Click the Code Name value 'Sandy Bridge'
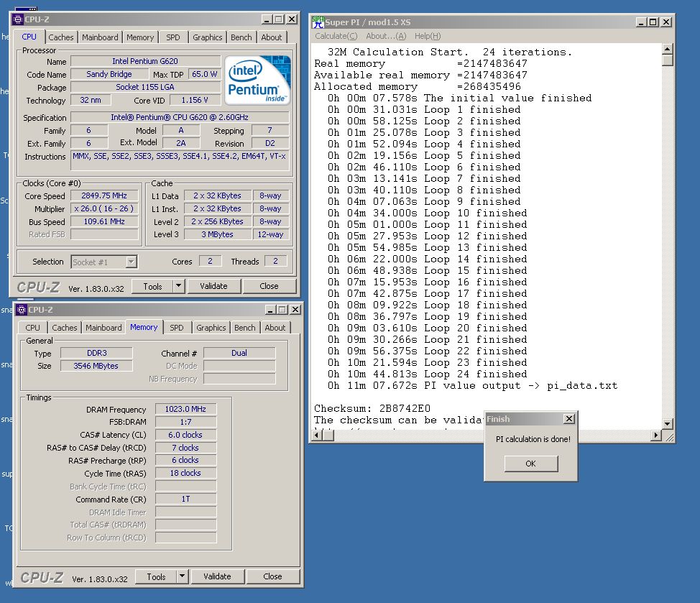Viewport: 700px width, 603px height. 109,74
